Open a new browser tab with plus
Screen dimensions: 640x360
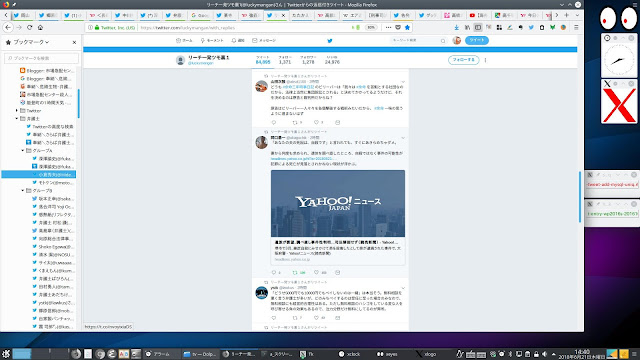tap(567, 15)
